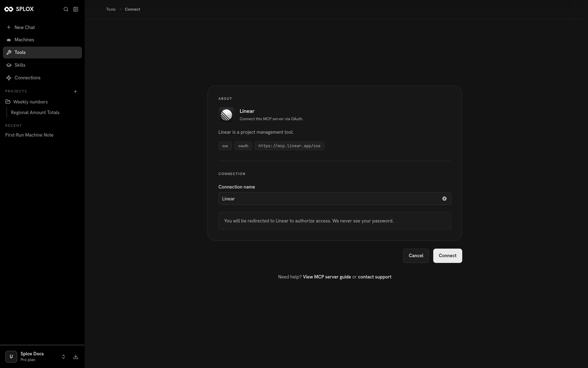Cancel the Linear connection setup
588x368 pixels.
tap(416, 256)
